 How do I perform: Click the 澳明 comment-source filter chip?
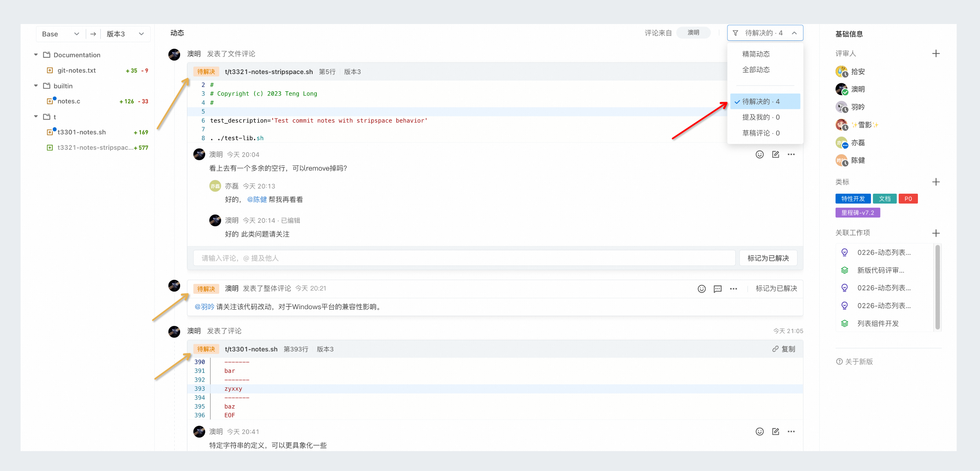pos(693,33)
